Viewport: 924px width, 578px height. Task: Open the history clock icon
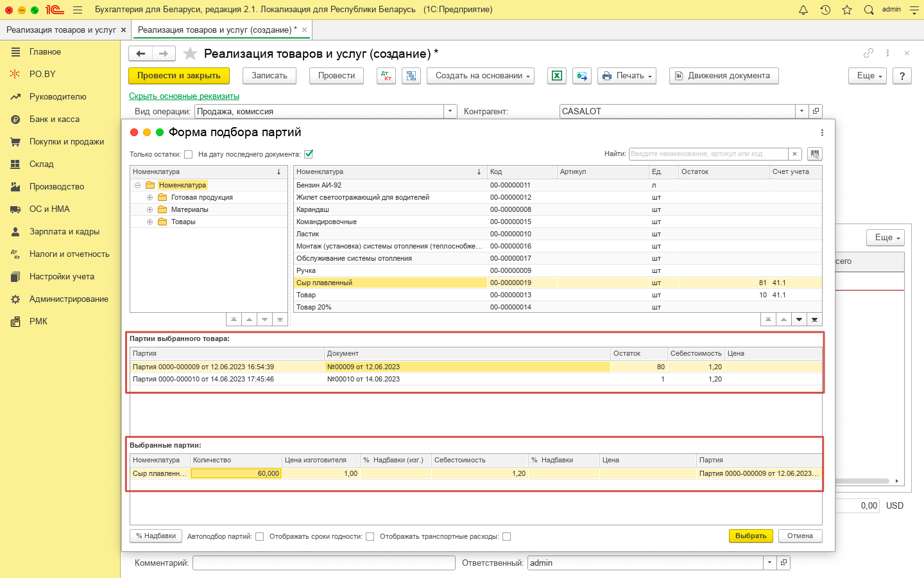click(x=825, y=10)
